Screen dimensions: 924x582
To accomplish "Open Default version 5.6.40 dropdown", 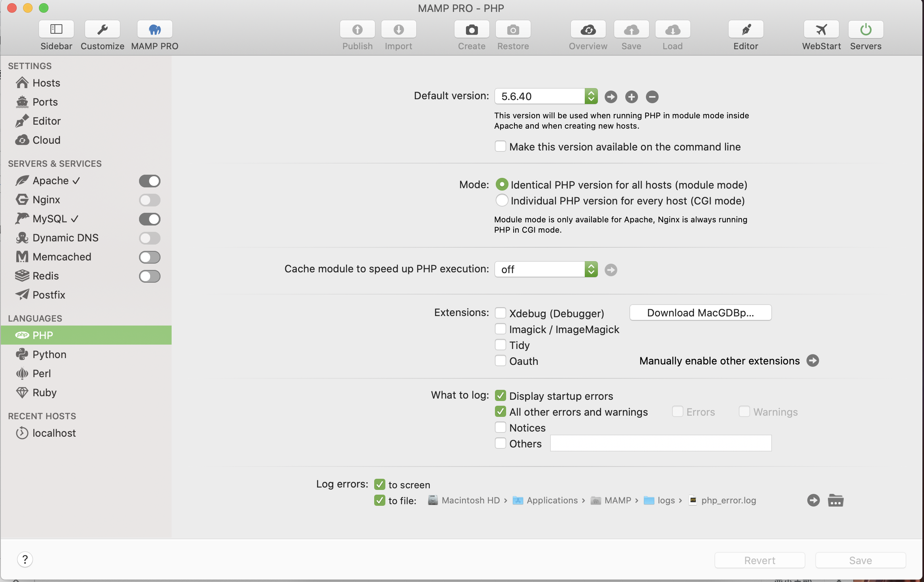I will (546, 96).
